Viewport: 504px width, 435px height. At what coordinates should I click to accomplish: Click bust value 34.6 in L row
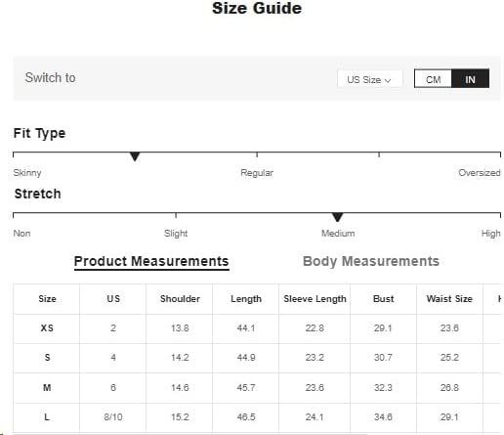[383, 416]
